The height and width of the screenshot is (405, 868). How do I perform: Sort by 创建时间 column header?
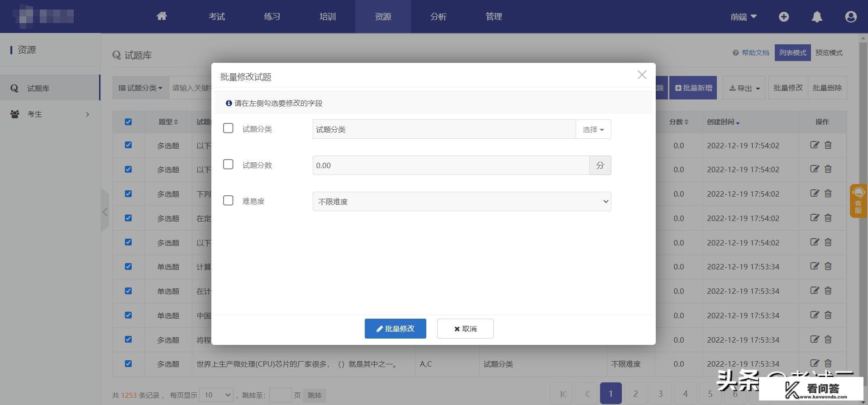(723, 122)
